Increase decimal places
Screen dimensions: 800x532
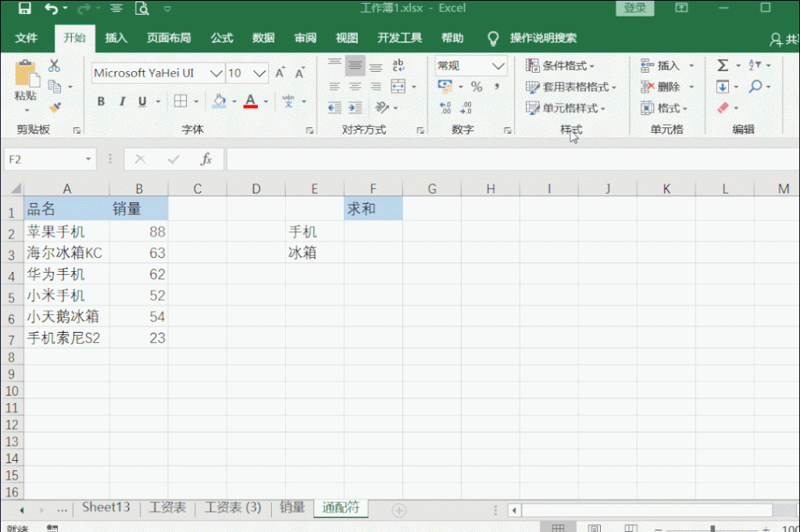click(x=445, y=108)
